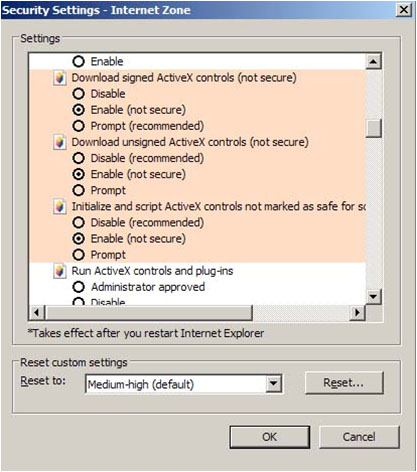Click the vertical scrollbar down arrow

click(x=373, y=296)
